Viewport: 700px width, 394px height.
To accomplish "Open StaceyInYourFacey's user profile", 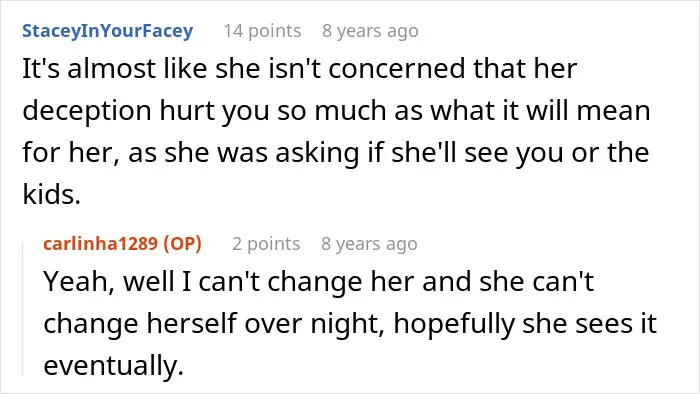I will coord(108,31).
